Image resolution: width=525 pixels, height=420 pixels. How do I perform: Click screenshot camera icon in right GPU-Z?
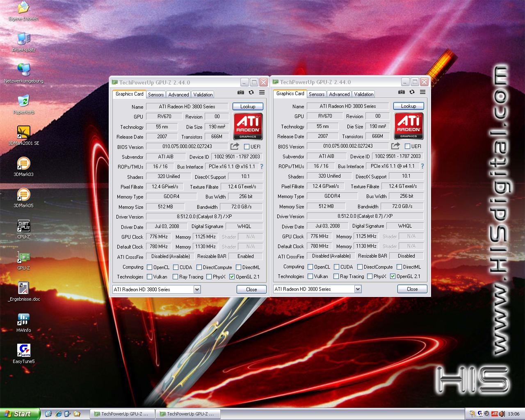pyautogui.click(x=402, y=92)
